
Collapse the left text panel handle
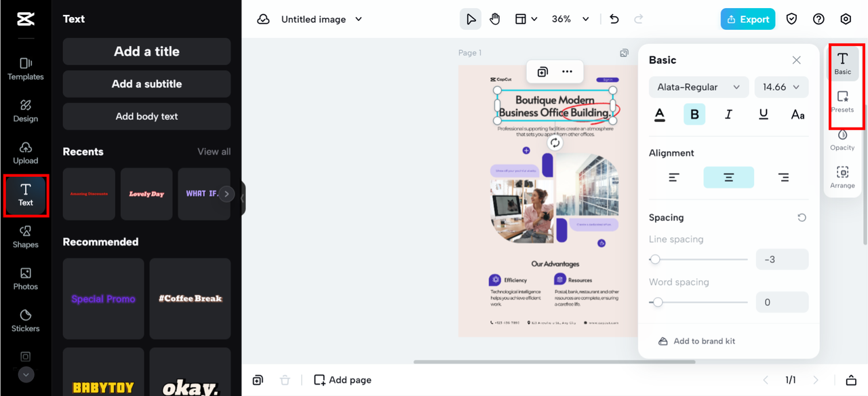[243, 198]
